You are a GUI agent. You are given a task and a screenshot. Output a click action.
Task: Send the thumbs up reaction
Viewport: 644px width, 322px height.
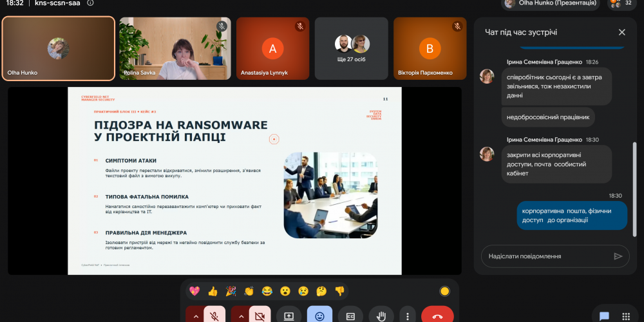(x=213, y=291)
